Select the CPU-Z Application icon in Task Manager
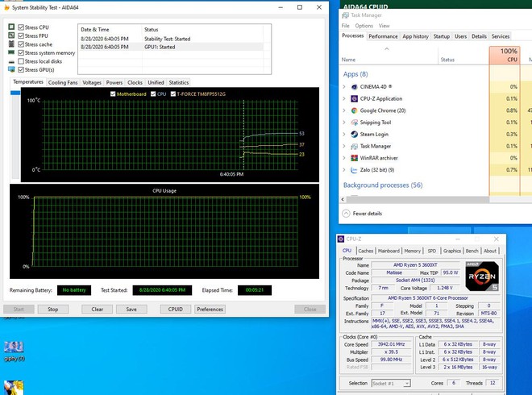The image size is (532, 395). [x=354, y=98]
